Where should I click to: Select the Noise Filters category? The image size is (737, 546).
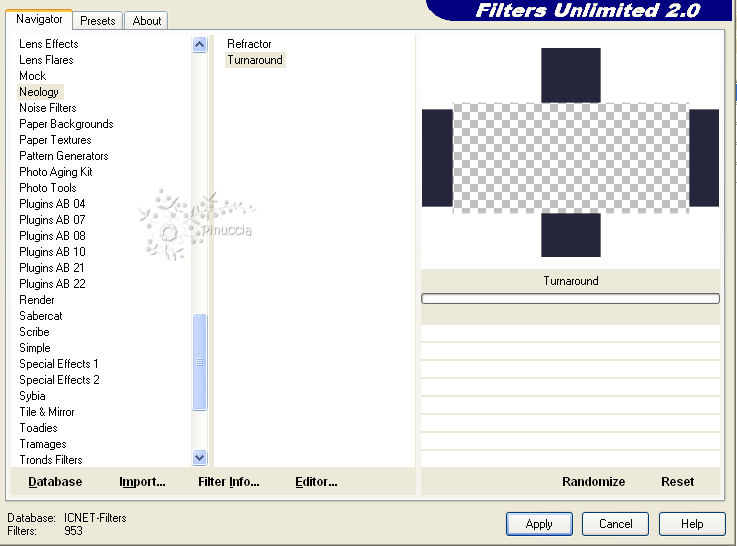pos(47,108)
